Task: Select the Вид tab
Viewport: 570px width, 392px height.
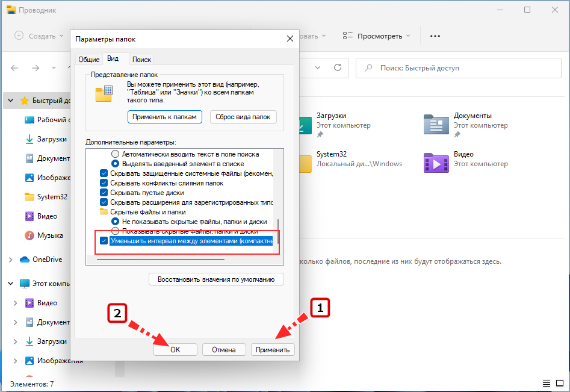Action: pos(113,58)
